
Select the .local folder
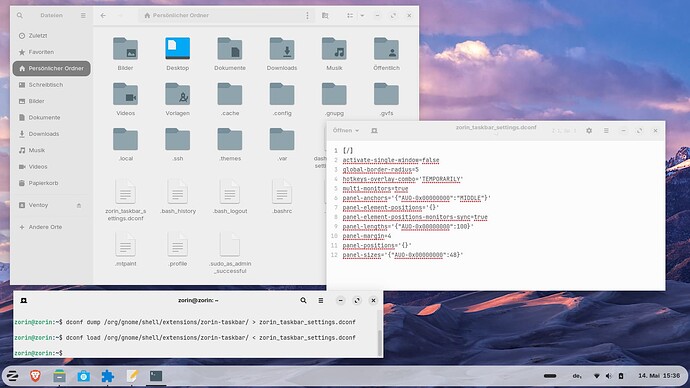[x=125, y=139]
